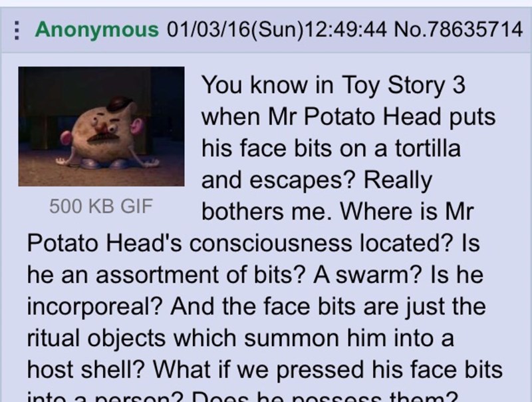Image resolution: width=532 pixels, height=402 pixels.
Task: Click the post number 78635714
Action: [x=475, y=29]
